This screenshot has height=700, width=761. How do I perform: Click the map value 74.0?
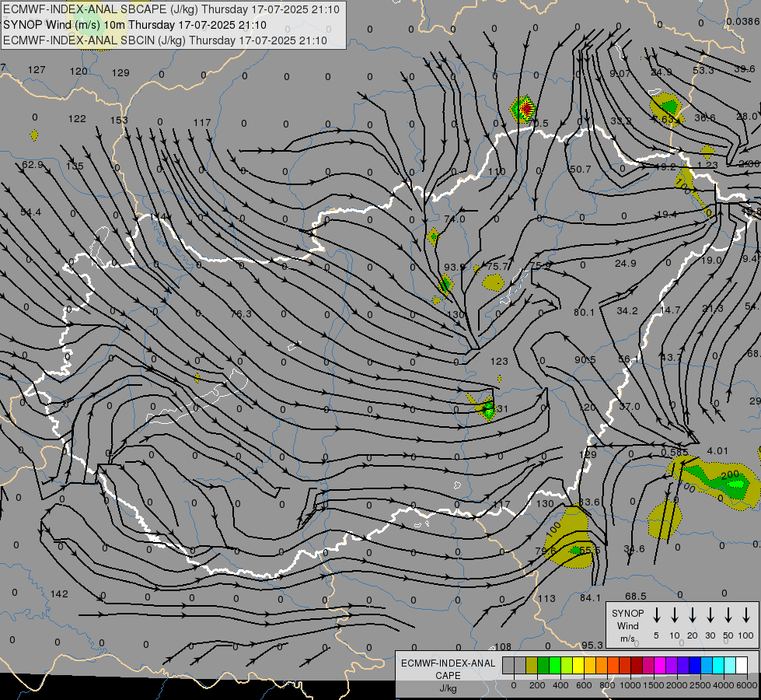[455, 219]
